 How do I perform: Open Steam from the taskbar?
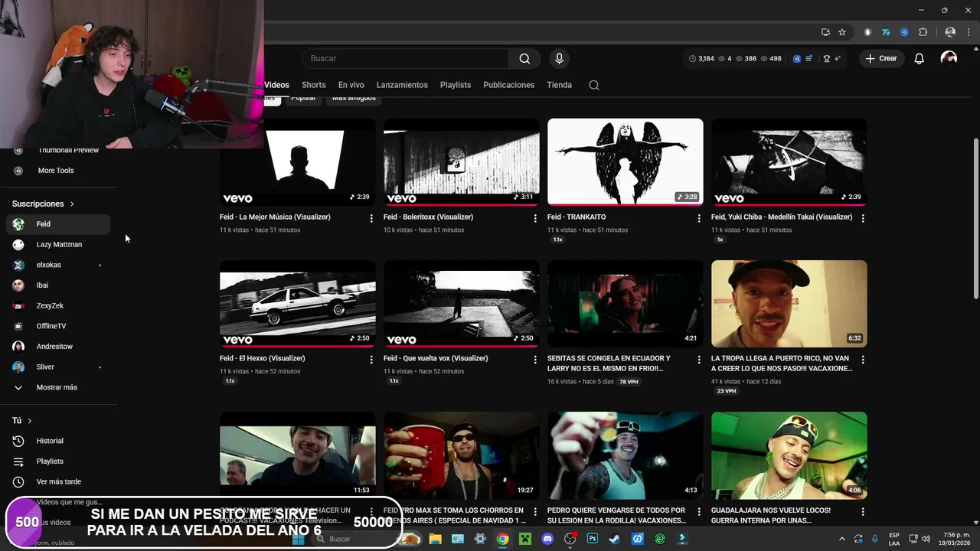[x=615, y=539]
